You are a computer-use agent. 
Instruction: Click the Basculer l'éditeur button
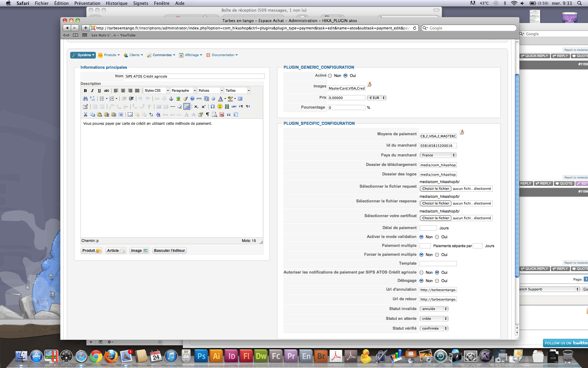coord(169,251)
